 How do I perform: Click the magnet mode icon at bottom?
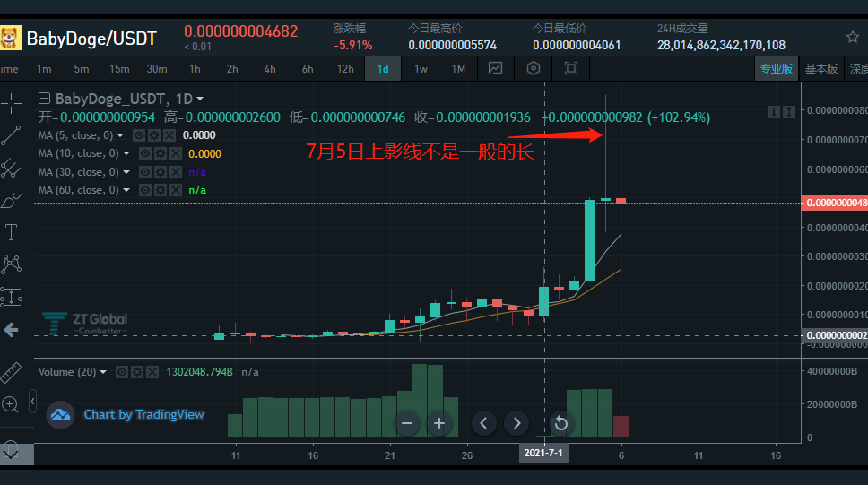tap(11, 451)
